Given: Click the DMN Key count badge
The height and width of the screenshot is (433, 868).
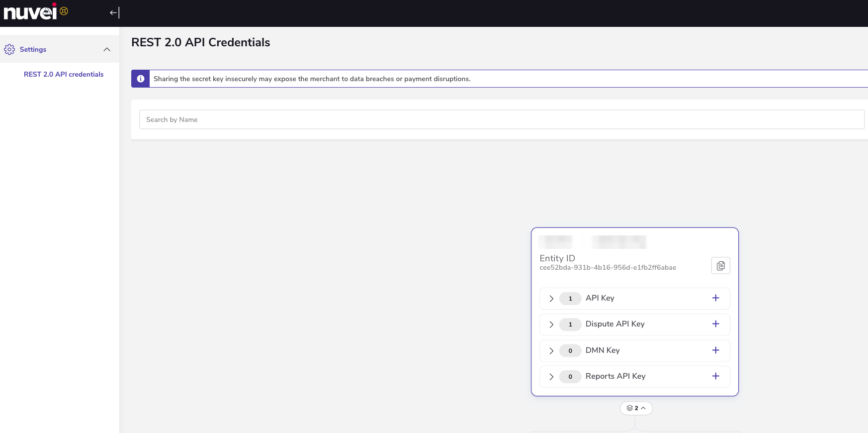Looking at the screenshot, I should tap(570, 351).
